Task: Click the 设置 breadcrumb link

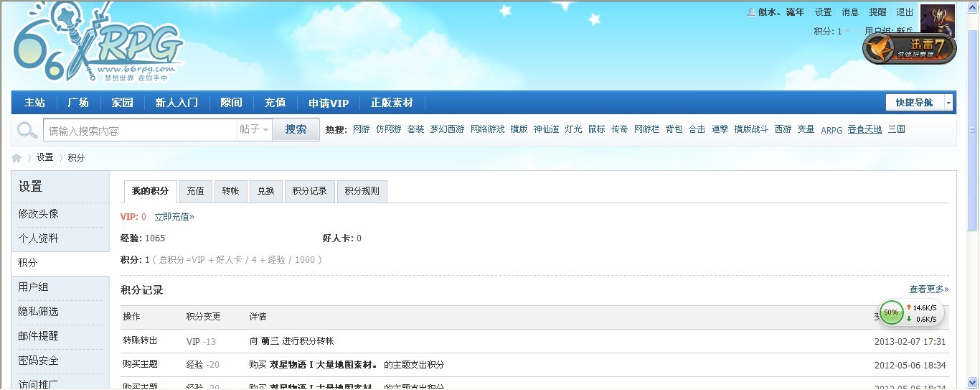Action: [x=44, y=158]
